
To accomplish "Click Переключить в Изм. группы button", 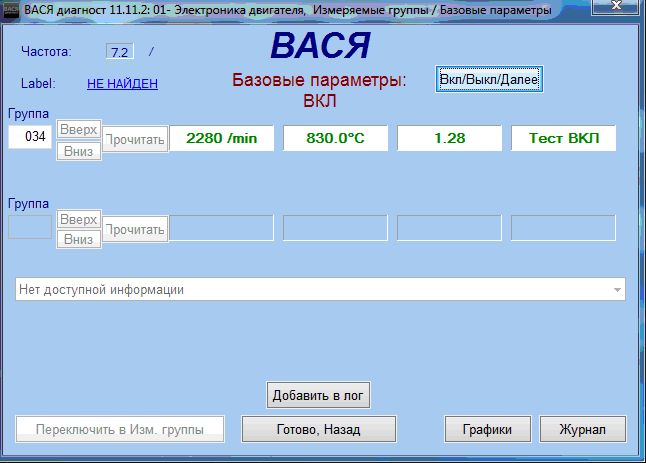I will [120, 429].
